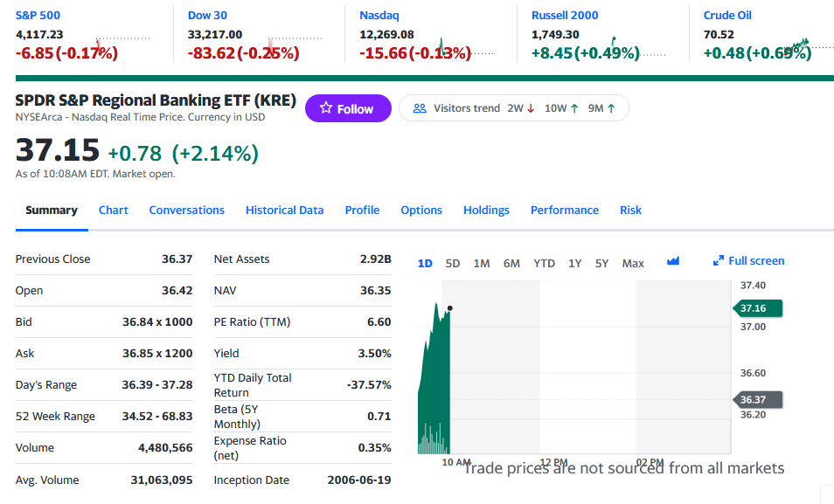The image size is (834, 504).
Task: Click the 2W down arrow trend indicator
Action: 531,108
